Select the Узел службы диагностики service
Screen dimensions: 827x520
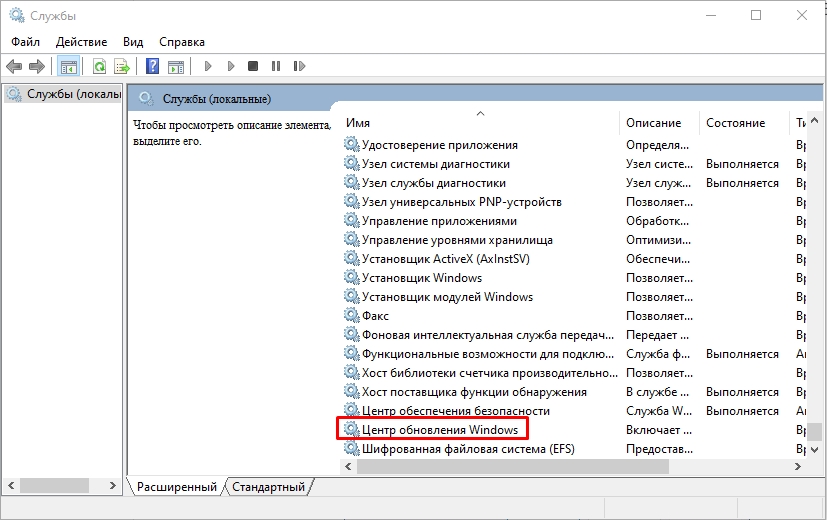click(x=434, y=183)
